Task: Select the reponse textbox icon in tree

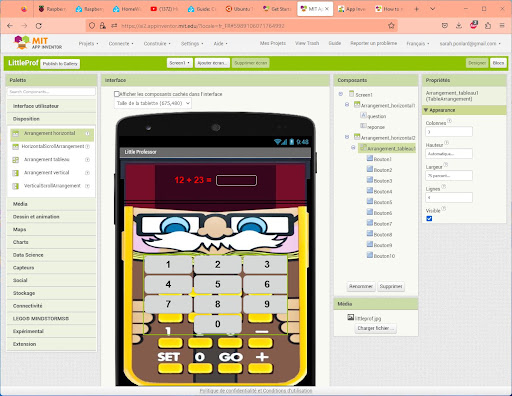Action: [x=363, y=126]
